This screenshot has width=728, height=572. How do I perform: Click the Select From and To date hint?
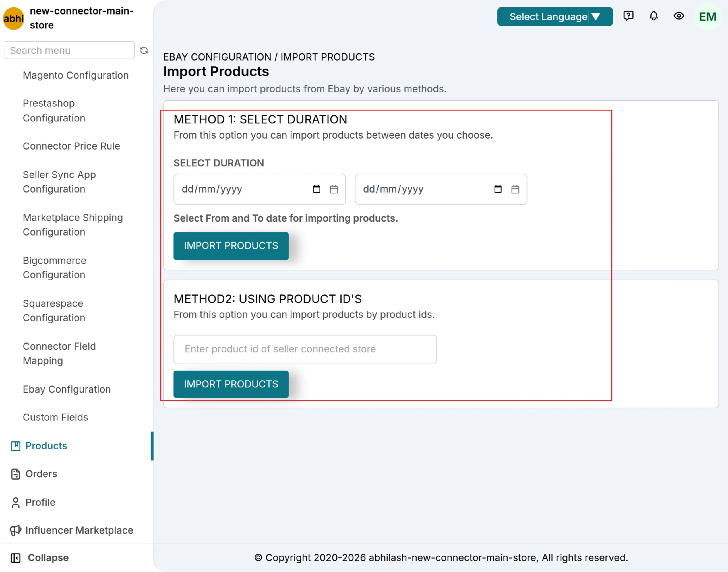click(286, 218)
